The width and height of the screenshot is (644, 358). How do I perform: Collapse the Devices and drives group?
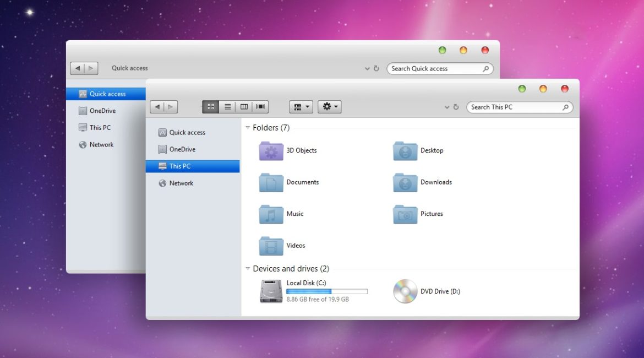tap(248, 269)
